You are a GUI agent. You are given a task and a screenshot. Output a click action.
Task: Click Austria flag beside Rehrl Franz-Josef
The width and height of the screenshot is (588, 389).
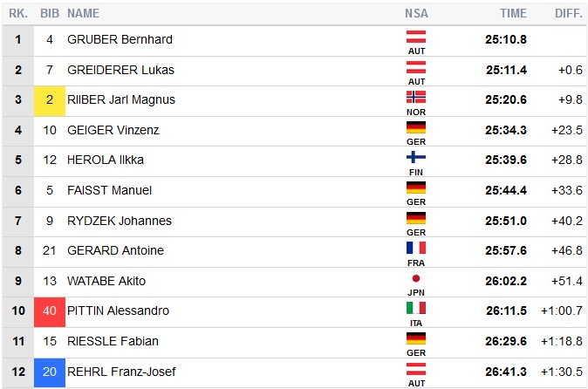coord(416,369)
